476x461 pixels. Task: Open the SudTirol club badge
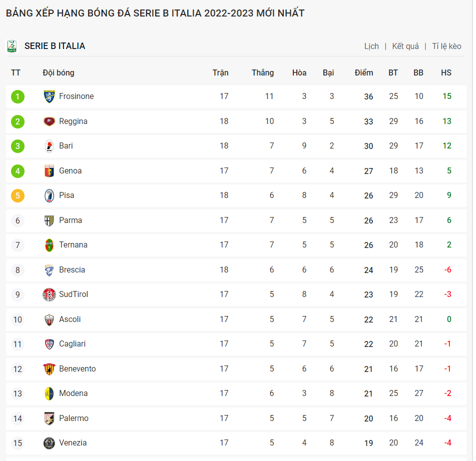click(x=49, y=294)
